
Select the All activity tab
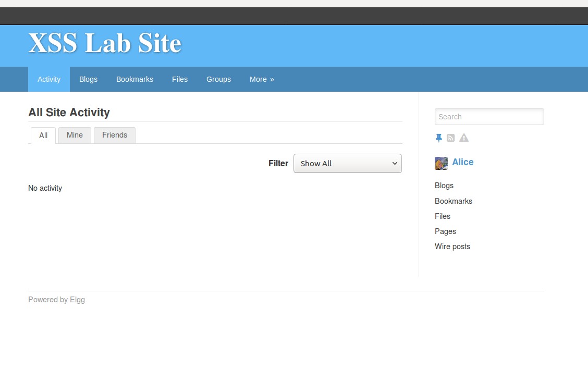[43, 135]
